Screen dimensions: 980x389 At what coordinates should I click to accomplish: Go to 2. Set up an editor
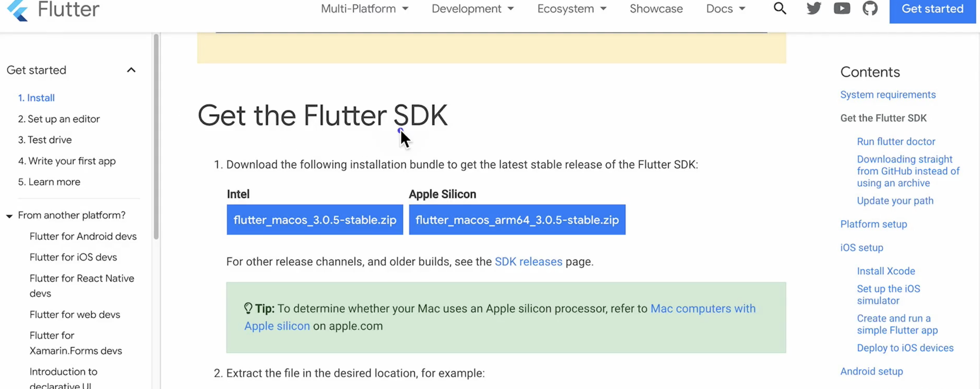(59, 119)
